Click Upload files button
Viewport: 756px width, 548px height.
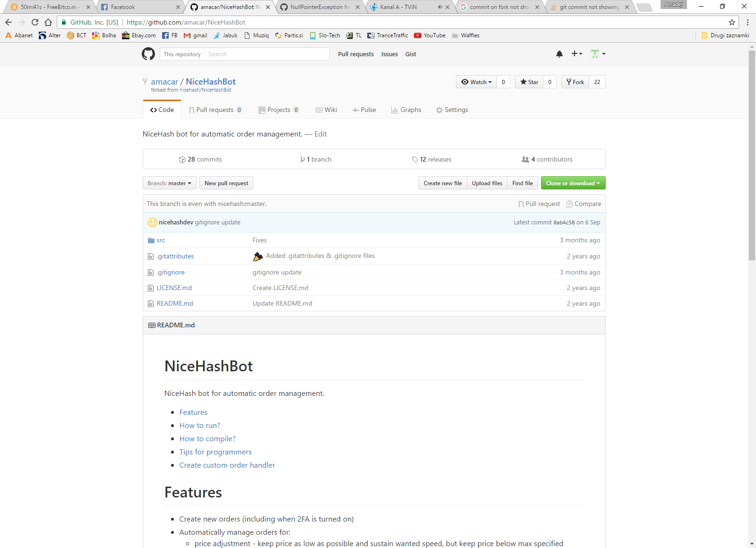pyautogui.click(x=487, y=183)
